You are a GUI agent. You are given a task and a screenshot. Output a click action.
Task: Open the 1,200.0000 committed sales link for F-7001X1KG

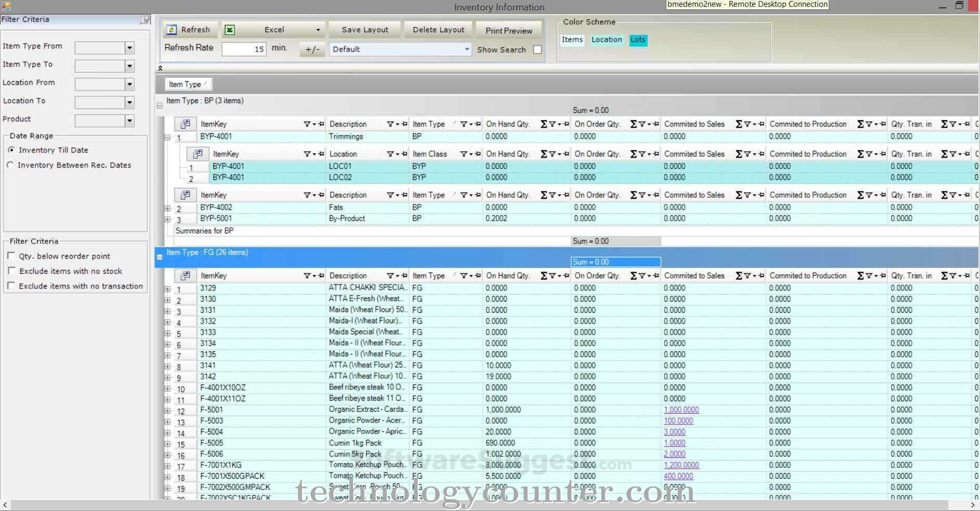pyautogui.click(x=681, y=465)
